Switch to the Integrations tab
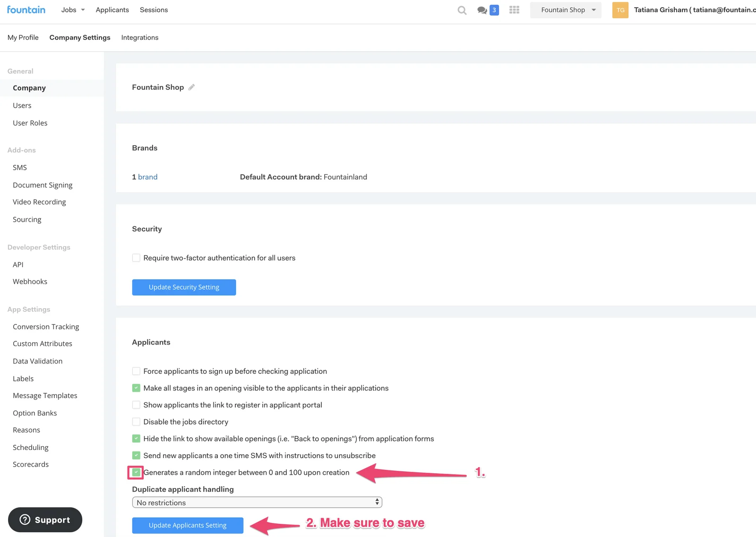Viewport: 756px width, 537px height. [140, 37]
